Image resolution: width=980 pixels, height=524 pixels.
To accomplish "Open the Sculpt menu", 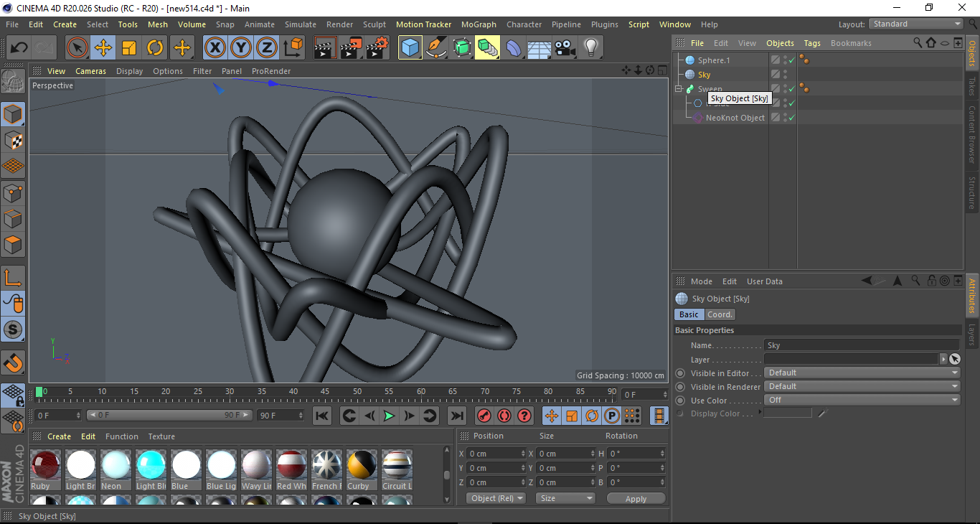I will point(374,24).
